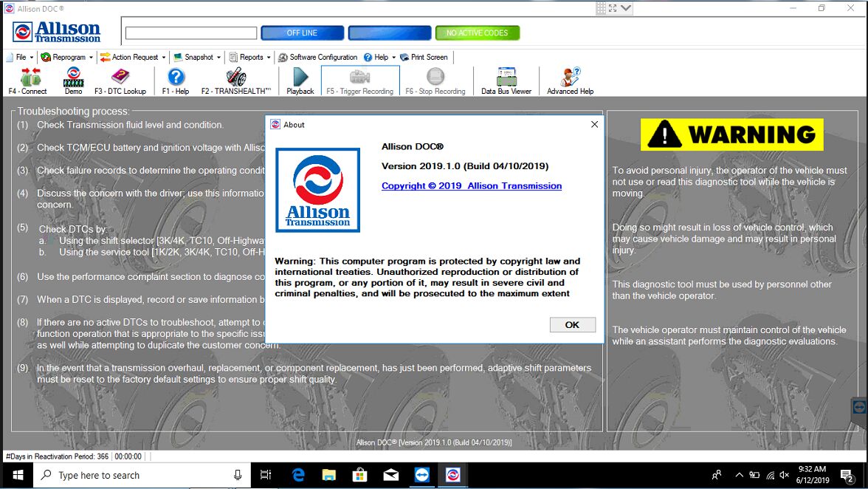This screenshot has width=868, height=489.
Task: Click the 00:00:00 timer in the status bar
Action: (x=128, y=456)
